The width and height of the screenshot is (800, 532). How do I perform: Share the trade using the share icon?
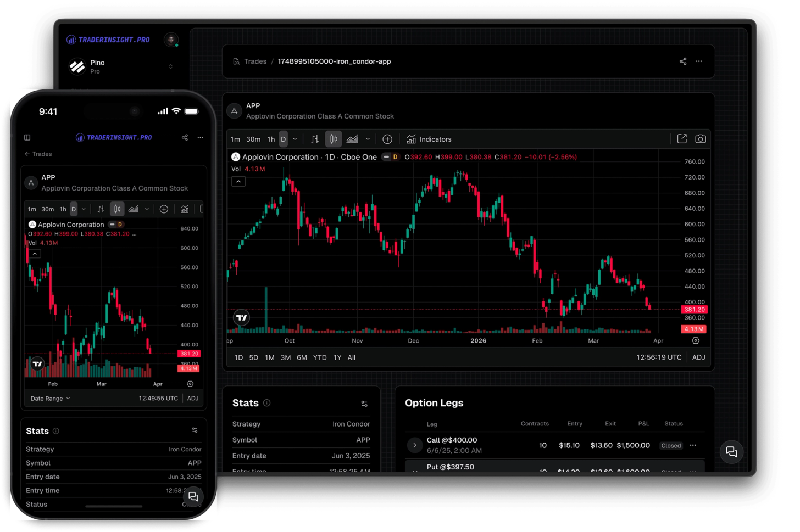(x=682, y=61)
